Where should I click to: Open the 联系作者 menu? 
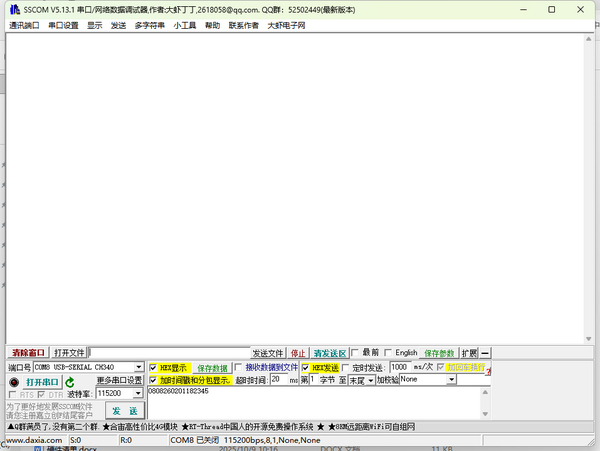(x=243, y=25)
